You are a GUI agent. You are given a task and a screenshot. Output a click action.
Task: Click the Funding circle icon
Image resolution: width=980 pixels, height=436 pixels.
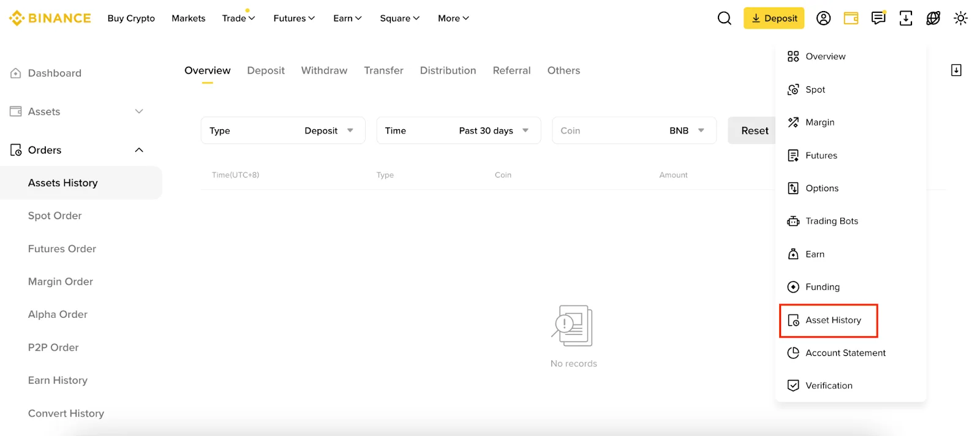pyautogui.click(x=793, y=287)
